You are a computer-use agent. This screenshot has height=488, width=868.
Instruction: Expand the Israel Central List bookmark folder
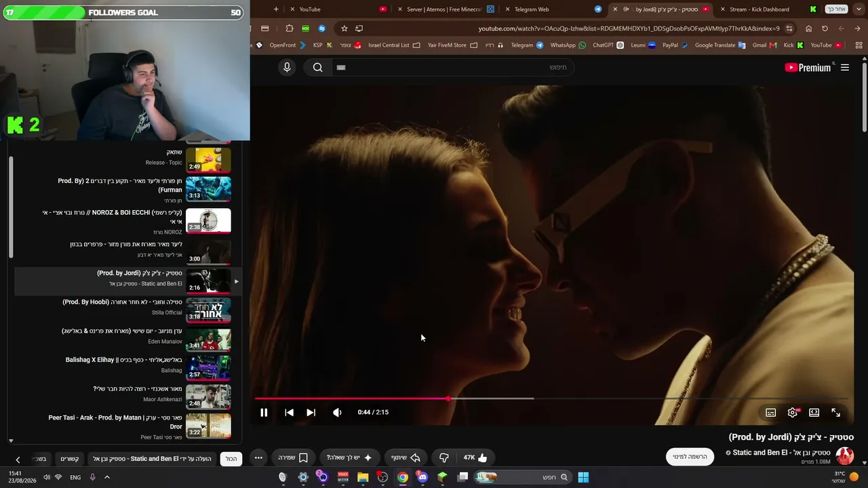(394, 45)
